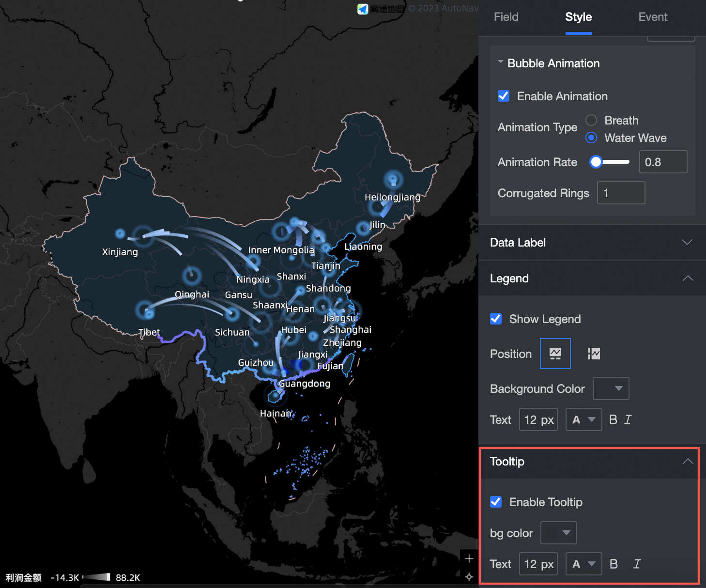
Task: Toggle italic formatting for tooltip text
Action: 637,563
